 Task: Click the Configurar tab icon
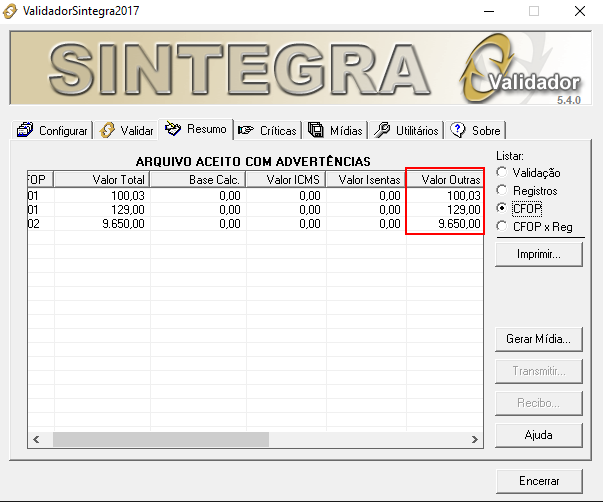[x=25, y=130]
